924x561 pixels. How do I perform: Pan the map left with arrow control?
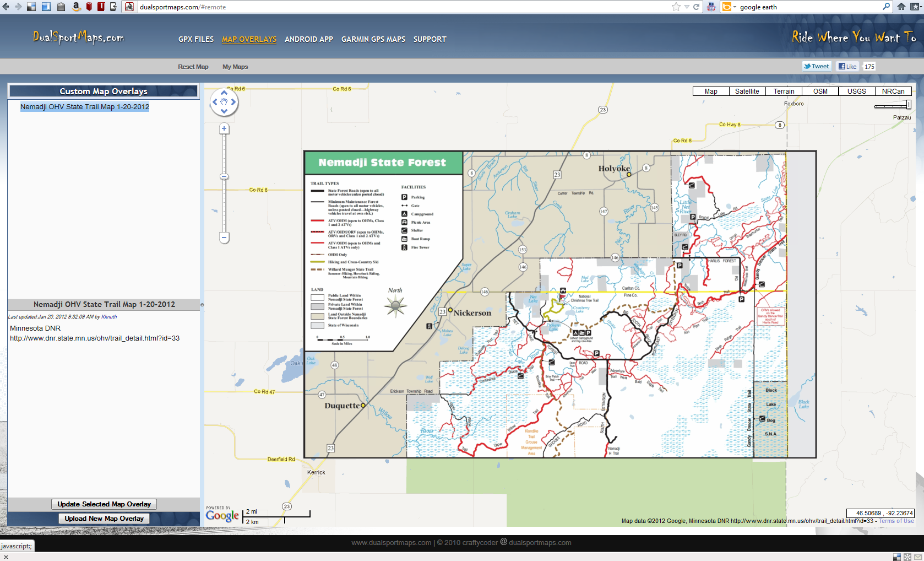[215, 102]
